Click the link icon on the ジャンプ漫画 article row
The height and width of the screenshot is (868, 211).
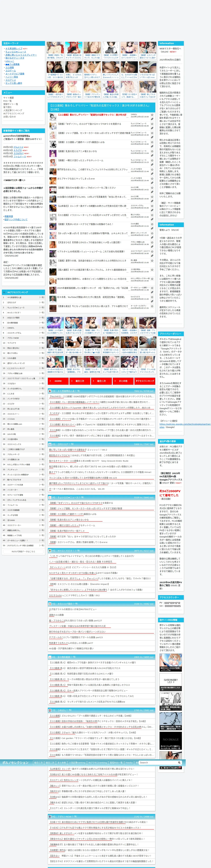point(152,137)
